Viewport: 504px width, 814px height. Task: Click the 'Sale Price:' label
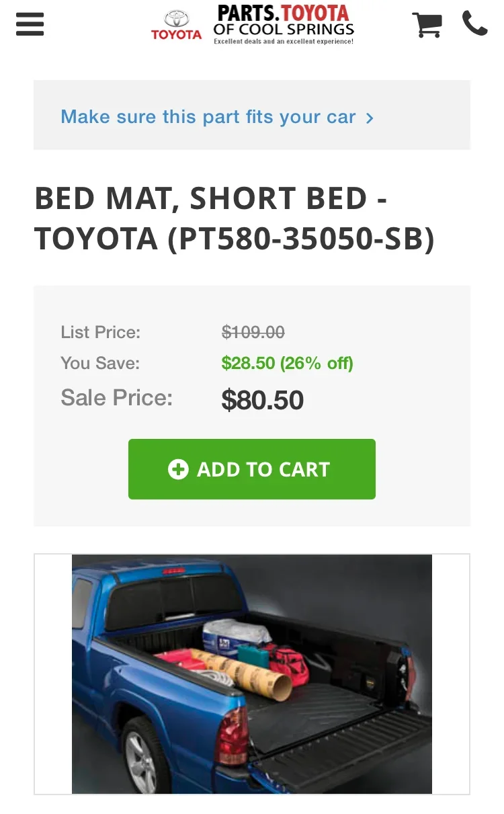pos(116,397)
